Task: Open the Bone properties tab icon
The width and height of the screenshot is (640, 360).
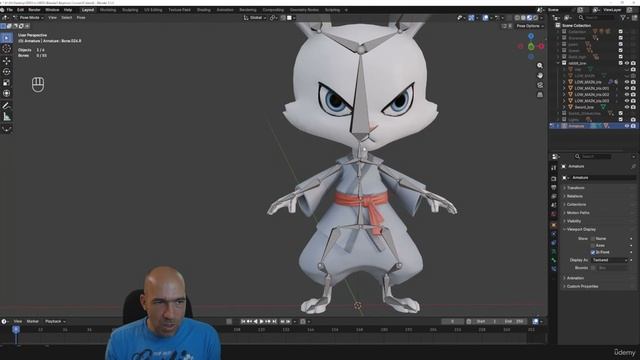Action: pos(553,260)
